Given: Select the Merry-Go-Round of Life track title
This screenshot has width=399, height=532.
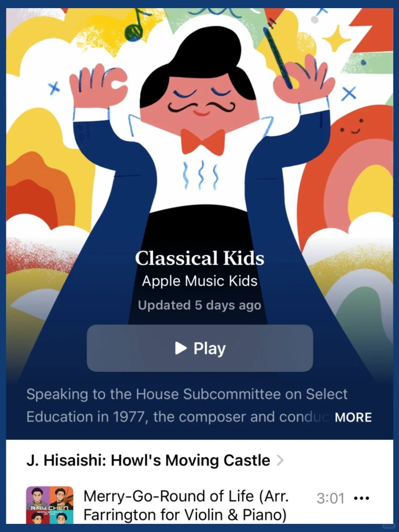Looking at the screenshot, I should click(186, 505).
